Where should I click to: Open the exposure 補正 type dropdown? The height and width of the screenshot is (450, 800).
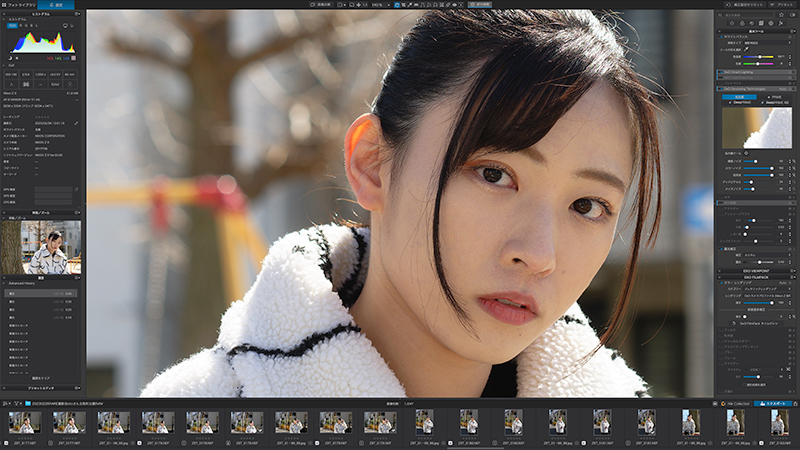pyautogui.click(x=765, y=255)
